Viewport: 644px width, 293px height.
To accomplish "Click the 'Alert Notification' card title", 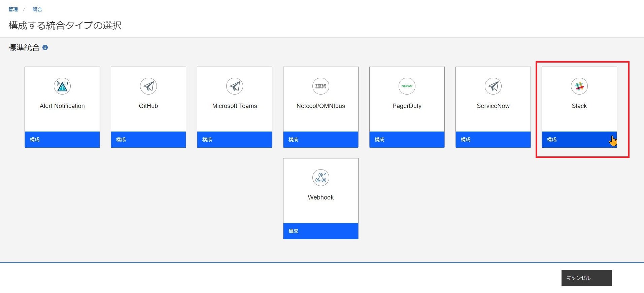I will 62,106.
